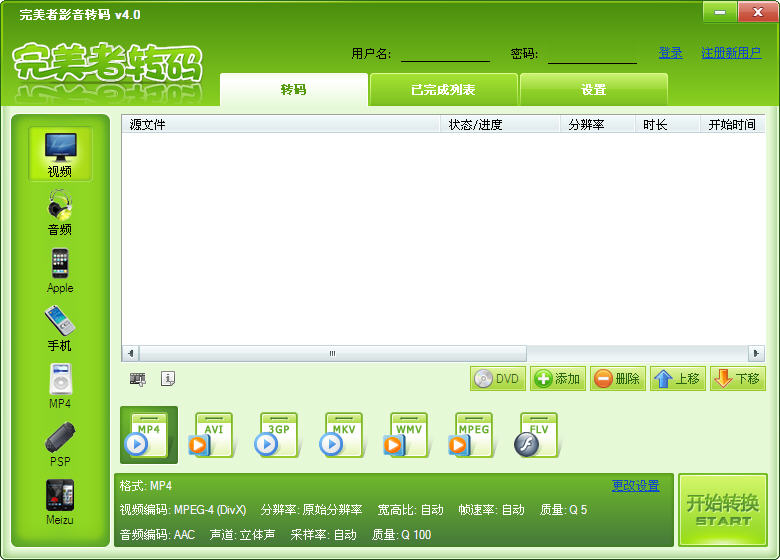
Task: Start conversion with 开始转换 START
Action: point(723,510)
